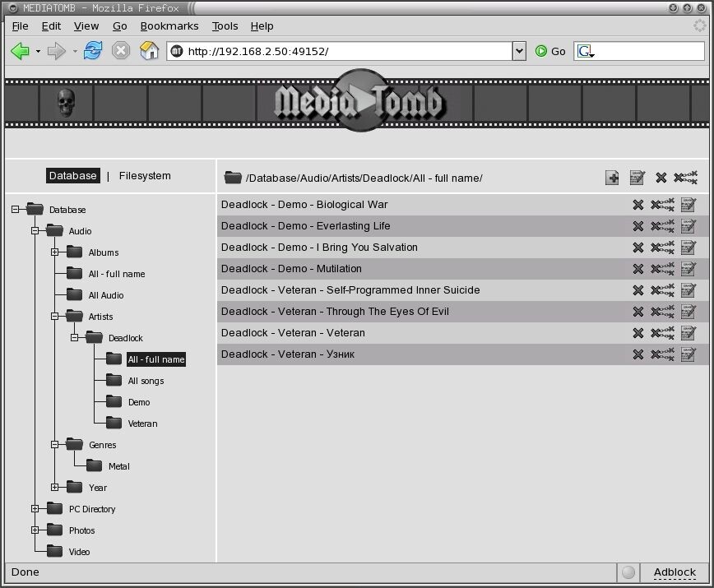Image resolution: width=714 pixels, height=588 pixels.
Task: Click the Google search box
Action: (x=639, y=51)
